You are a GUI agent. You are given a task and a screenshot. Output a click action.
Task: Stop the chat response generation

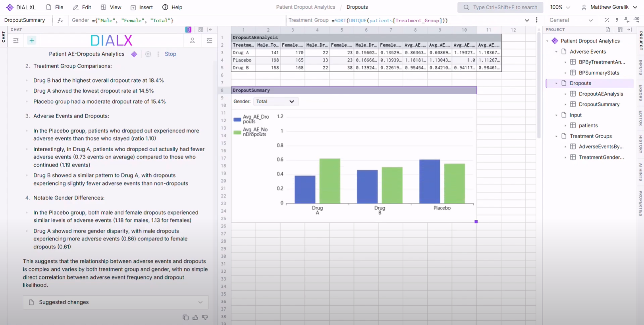point(170,54)
